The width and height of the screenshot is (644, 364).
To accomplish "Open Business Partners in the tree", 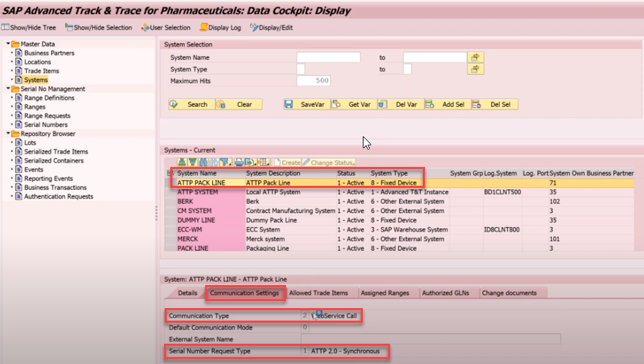I will click(49, 52).
